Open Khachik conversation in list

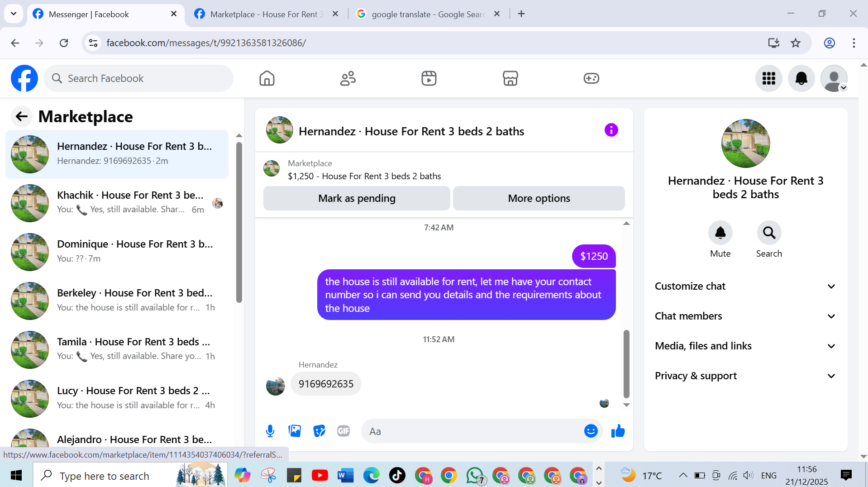pyautogui.click(x=117, y=203)
